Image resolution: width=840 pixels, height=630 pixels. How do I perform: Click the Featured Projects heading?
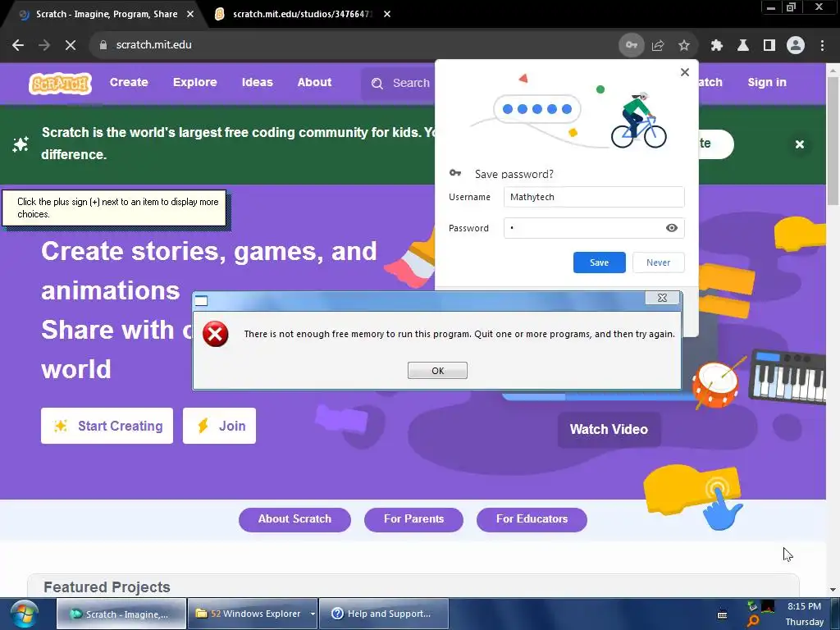(107, 587)
